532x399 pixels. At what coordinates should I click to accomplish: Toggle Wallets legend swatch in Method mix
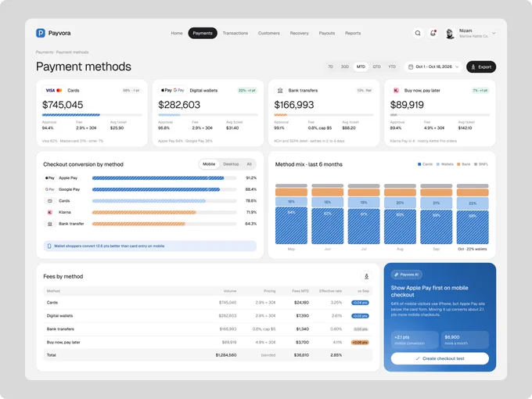click(438, 164)
